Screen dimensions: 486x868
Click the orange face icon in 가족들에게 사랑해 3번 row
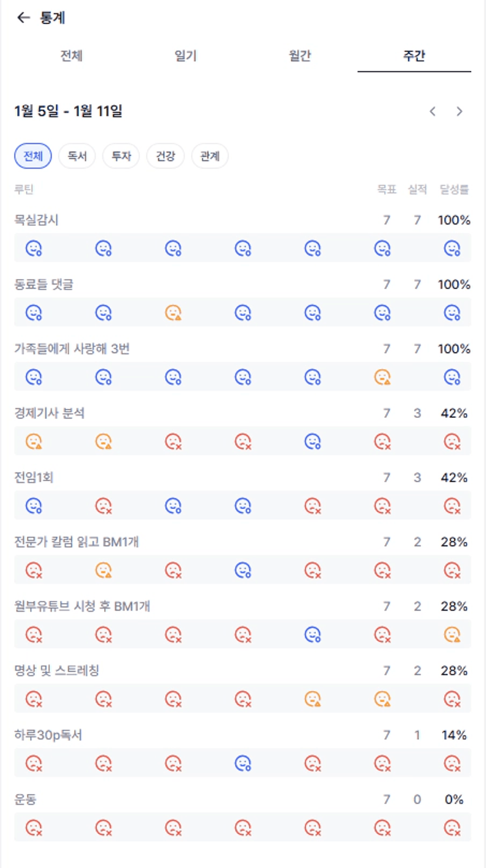[x=382, y=377]
